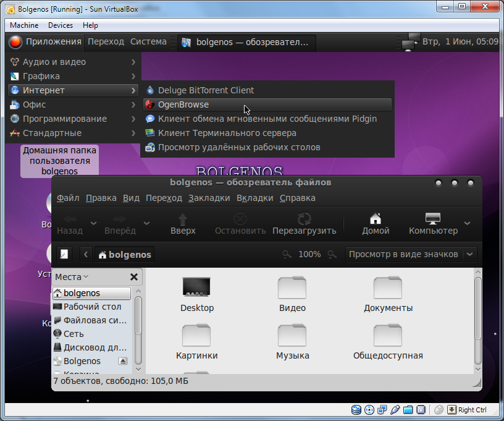Select the bolgenos taskbar window button
Viewport: 504px width, 421px height.
coord(246,43)
